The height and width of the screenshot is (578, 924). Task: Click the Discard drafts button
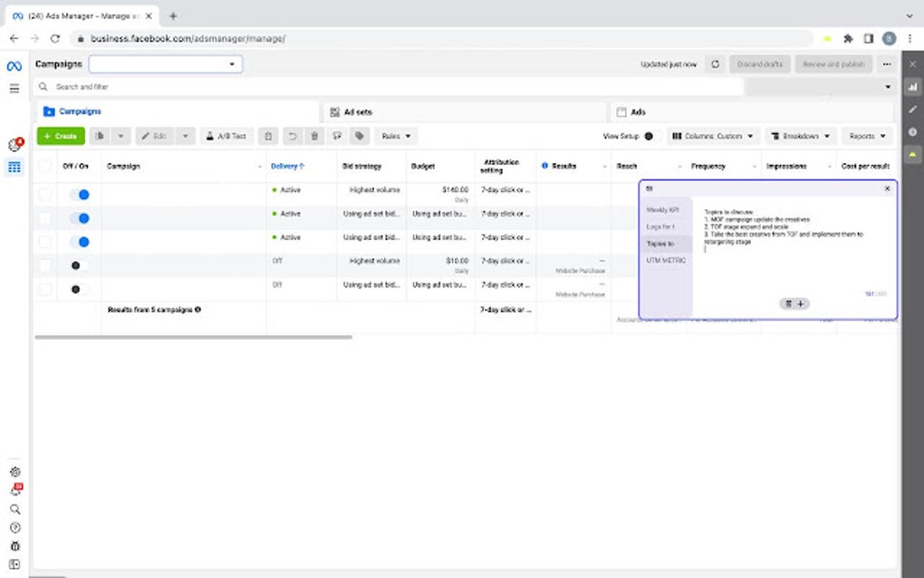760,64
